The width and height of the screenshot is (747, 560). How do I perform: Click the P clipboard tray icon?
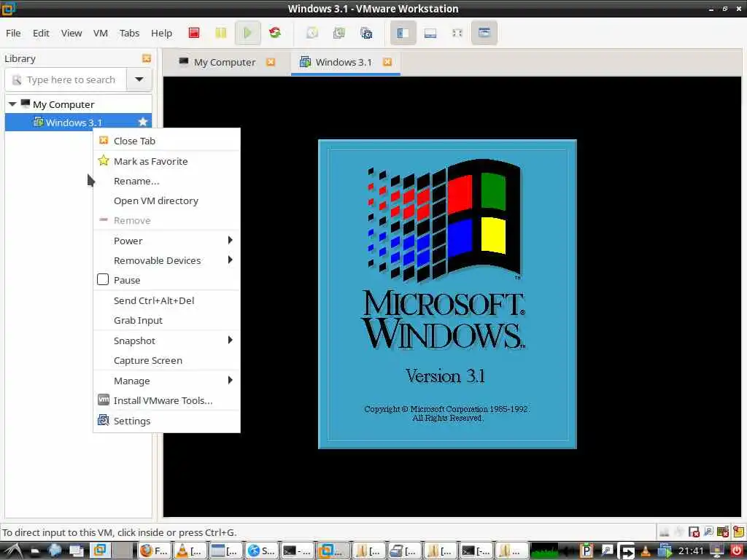tap(587, 551)
